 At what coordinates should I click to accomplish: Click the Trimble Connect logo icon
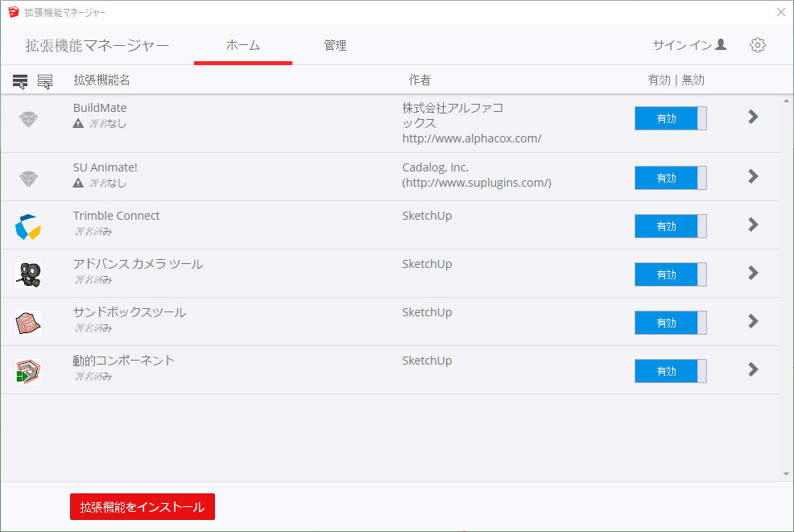pyautogui.click(x=28, y=227)
